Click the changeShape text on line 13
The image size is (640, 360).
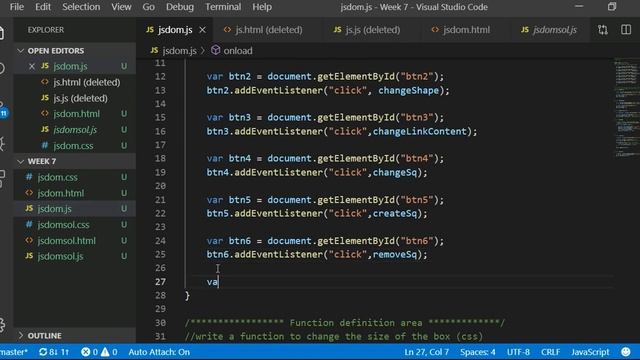coord(408,90)
